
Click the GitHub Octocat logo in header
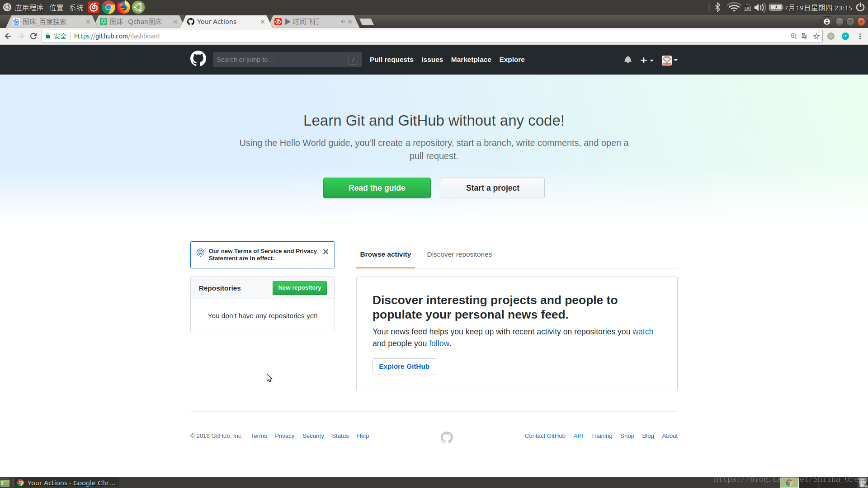(x=198, y=59)
